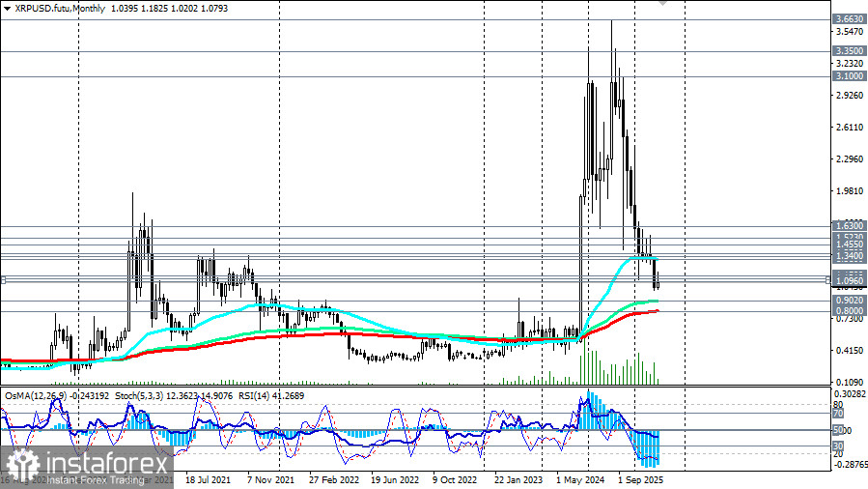
Task: Click the 2.6110 price scale value
Action: (x=850, y=128)
